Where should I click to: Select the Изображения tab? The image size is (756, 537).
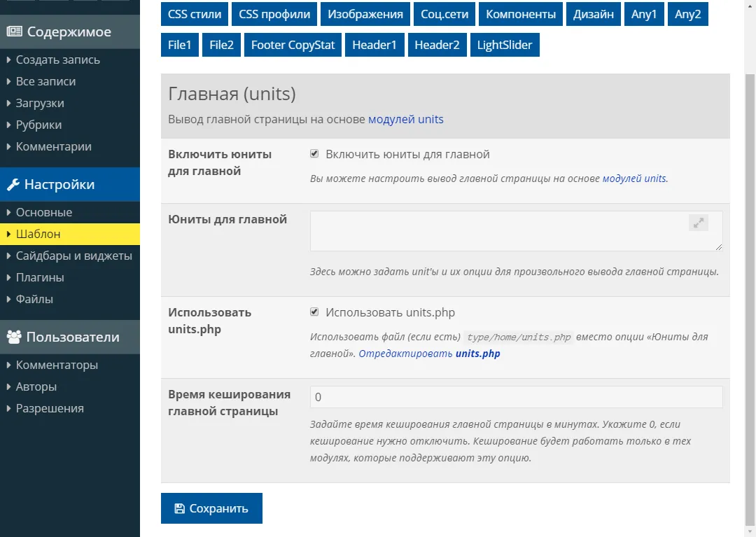[x=364, y=13]
